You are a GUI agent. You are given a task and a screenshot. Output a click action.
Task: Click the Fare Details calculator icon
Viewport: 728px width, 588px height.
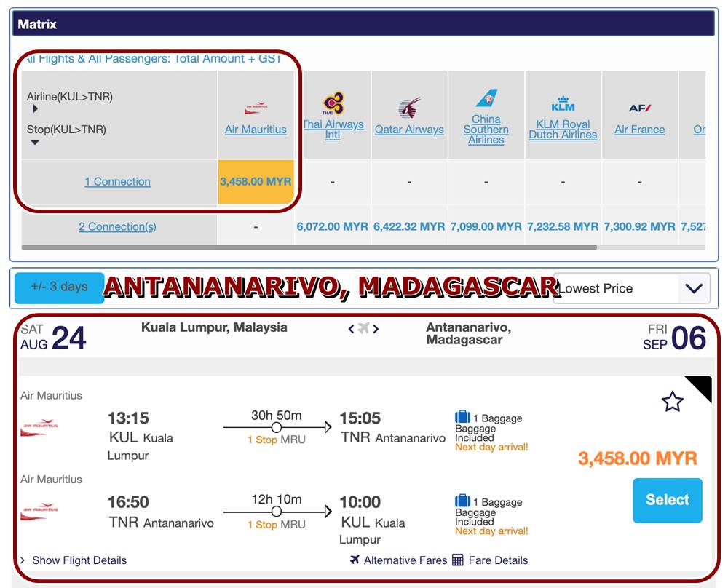point(458,560)
